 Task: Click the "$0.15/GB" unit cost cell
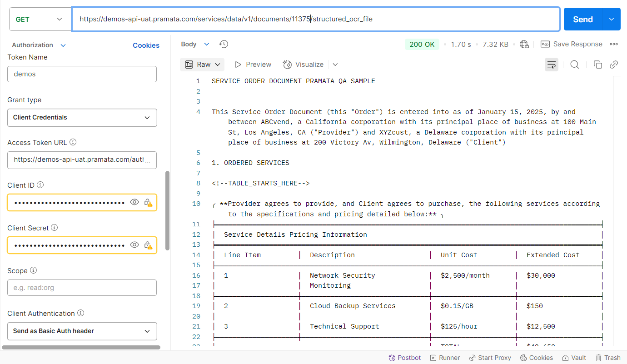pos(457,306)
